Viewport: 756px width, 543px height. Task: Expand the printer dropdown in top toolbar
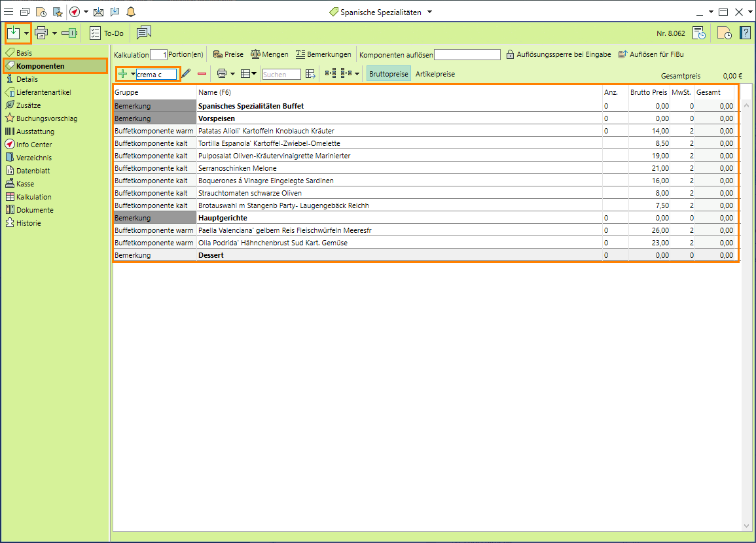[x=55, y=33]
